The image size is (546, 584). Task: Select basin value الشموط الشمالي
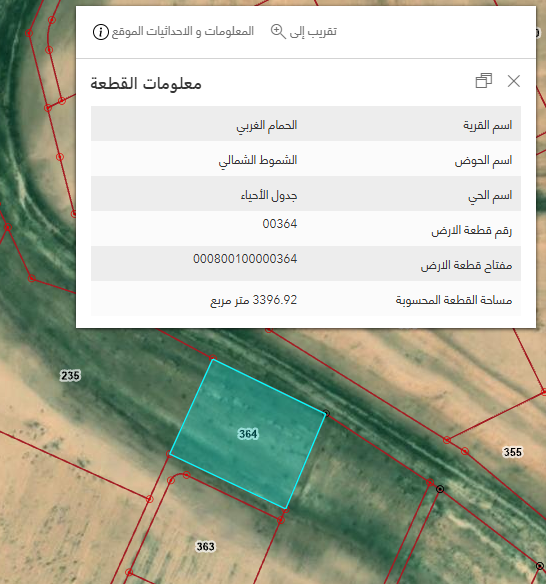[258, 161]
